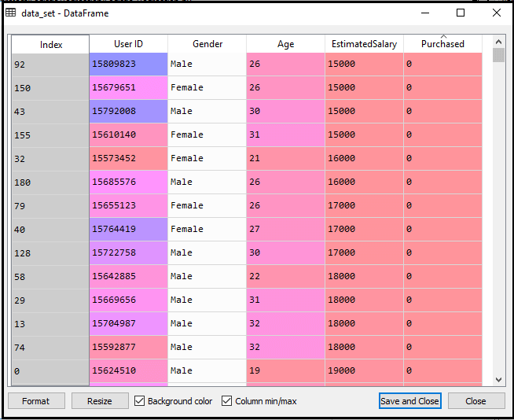Viewport: 514px width, 420px height.
Task: Select the User ID cell 15809823
Action: pos(128,64)
